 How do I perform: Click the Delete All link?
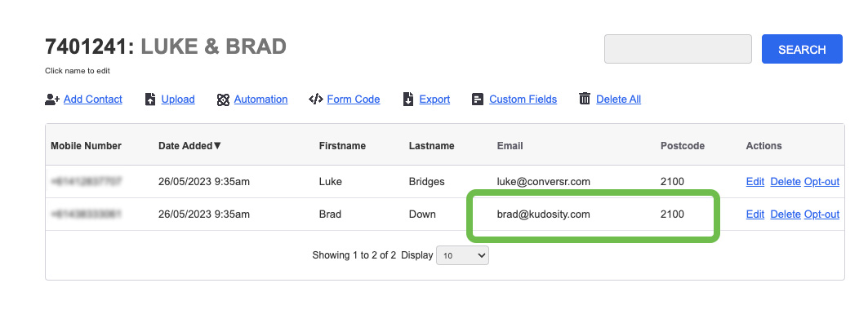618,100
